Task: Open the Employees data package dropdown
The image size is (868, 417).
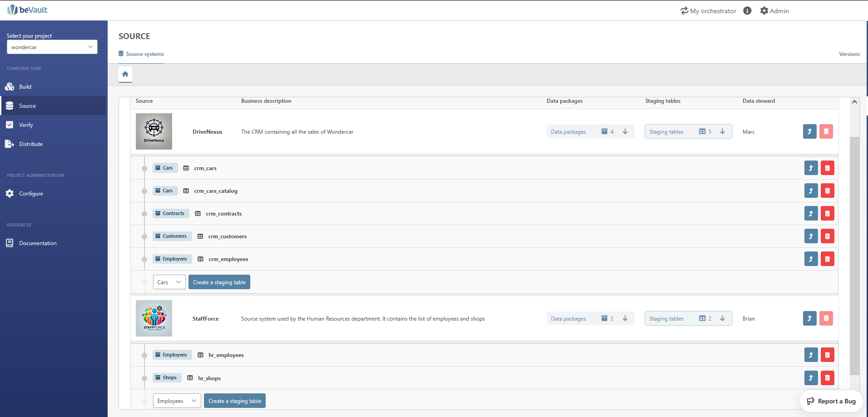Action: tap(177, 401)
